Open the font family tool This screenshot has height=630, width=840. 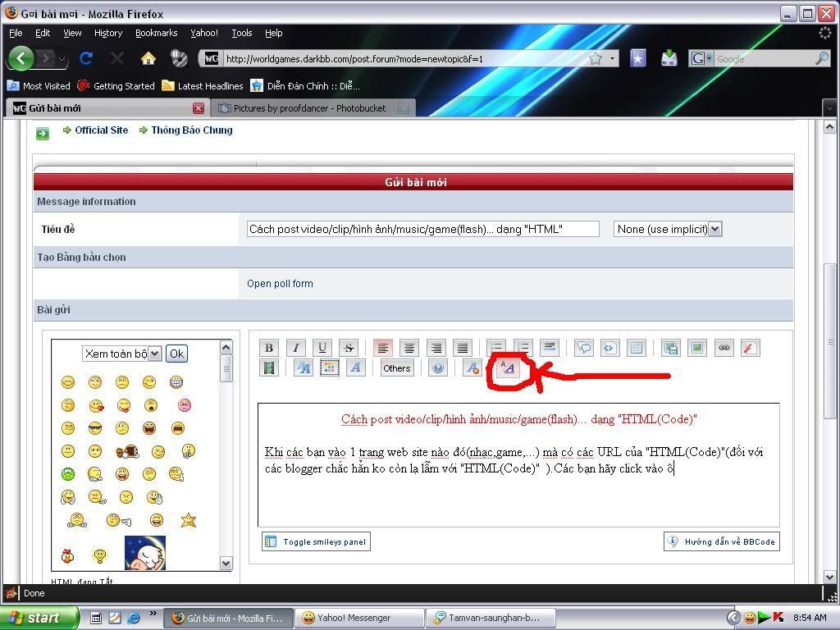pyautogui.click(x=356, y=368)
